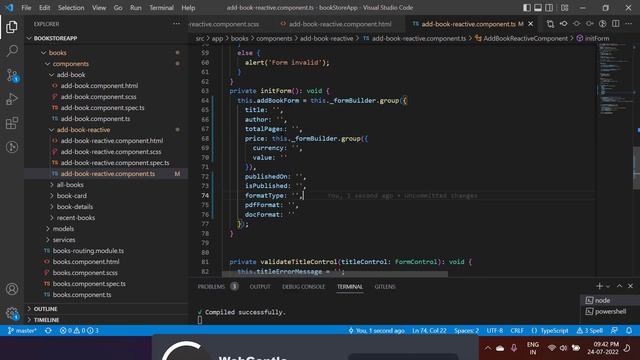Viewport: 640px width, 360px height.
Task: Collapse the BOOKSTOREAPP root folder
Action: pyautogui.click(x=56, y=38)
